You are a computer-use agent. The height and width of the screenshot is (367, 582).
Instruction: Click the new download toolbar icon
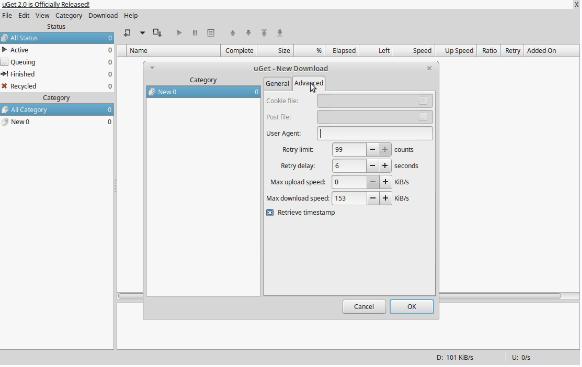pos(127,33)
